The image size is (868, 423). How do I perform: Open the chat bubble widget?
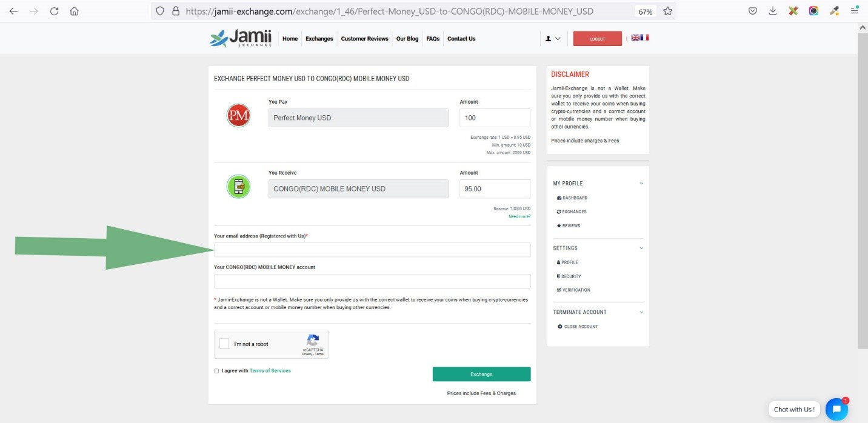836,410
